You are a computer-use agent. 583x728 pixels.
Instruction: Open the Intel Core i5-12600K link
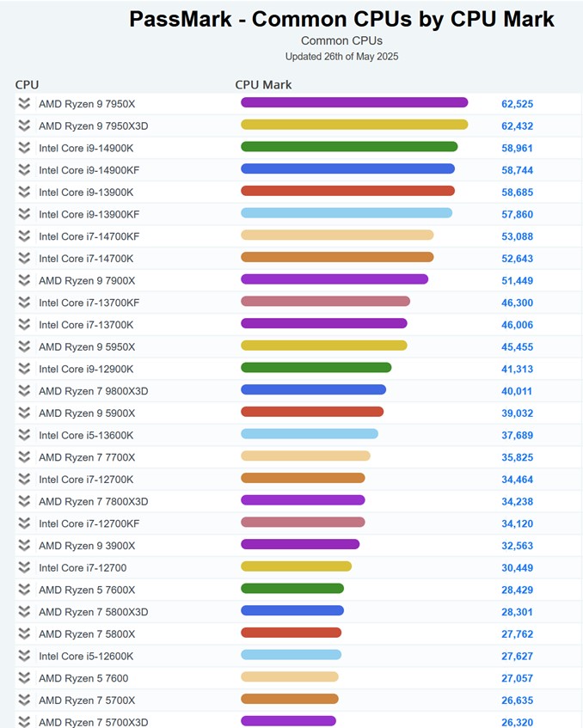(x=86, y=657)
